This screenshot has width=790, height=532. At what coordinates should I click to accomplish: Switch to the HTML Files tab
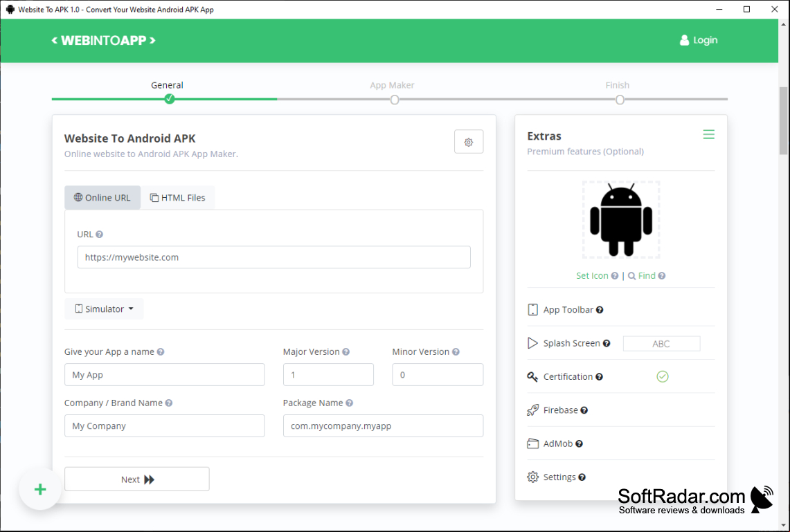tap(178, 198)
